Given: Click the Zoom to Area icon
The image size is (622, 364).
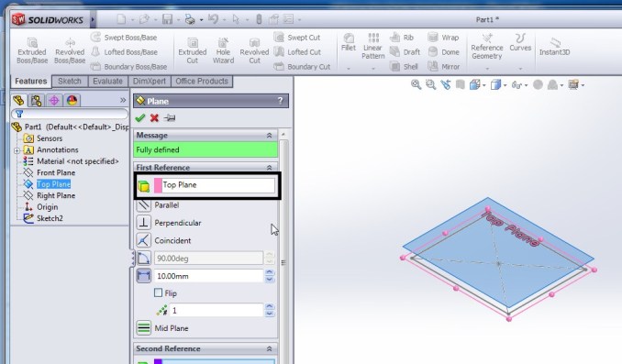Looking at the screenshot, I should click(430, 84).
